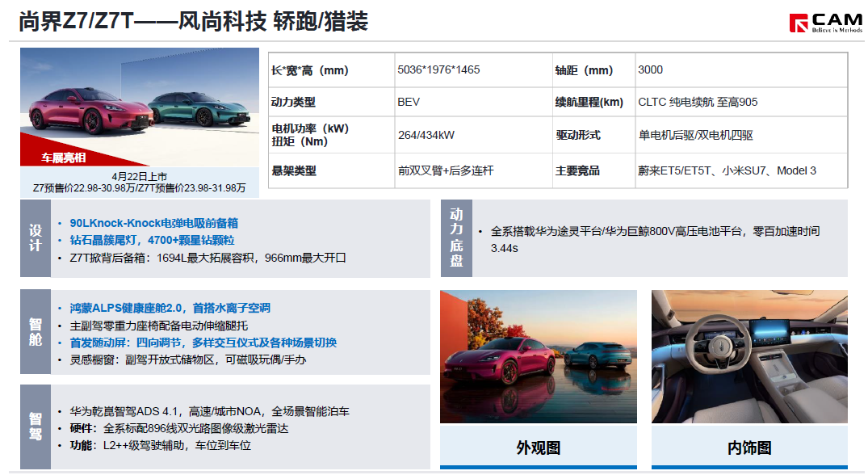Select the Z7预售价22.98-30.98万 price line
The width and height of the screenshot is (868, 475).
140,188
